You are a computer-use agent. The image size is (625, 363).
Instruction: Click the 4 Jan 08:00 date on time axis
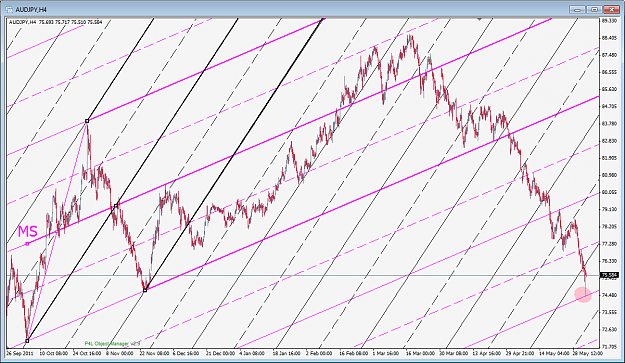click(253, 353)
